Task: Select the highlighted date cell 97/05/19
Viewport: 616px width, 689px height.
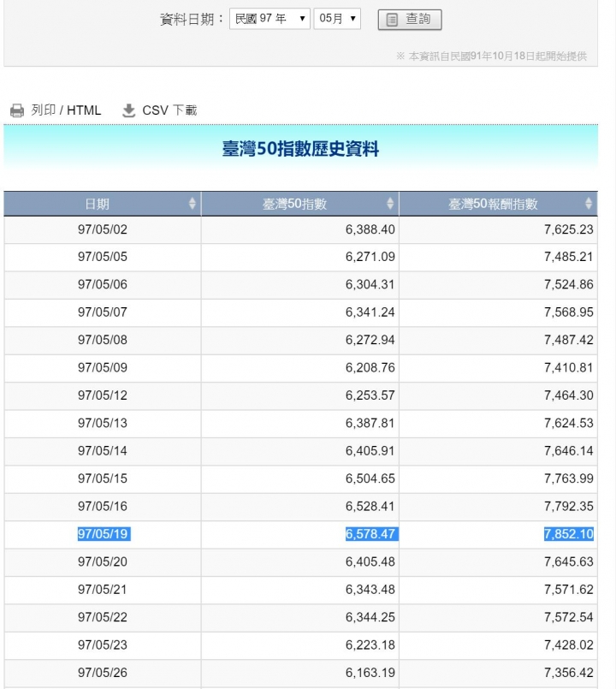Action: pyautogui.click(x=104, y=534)
